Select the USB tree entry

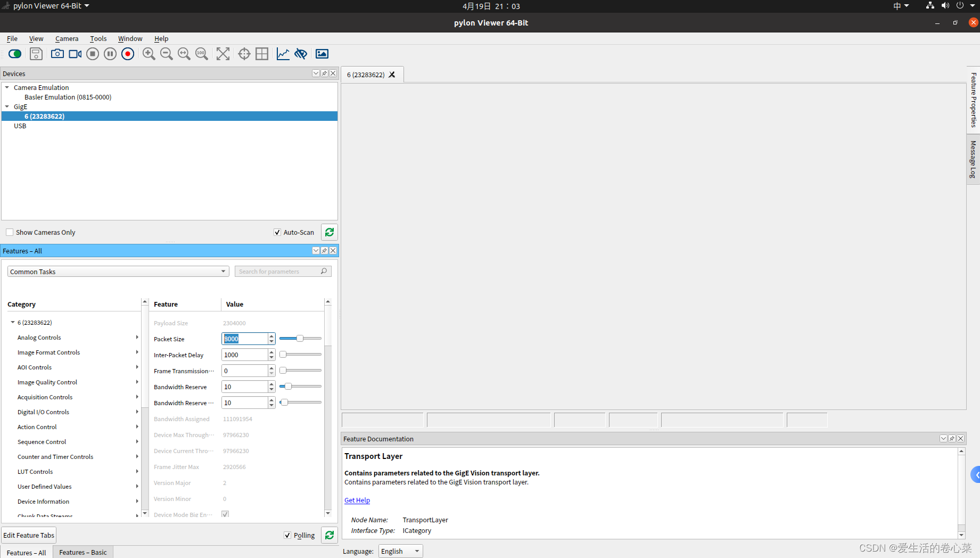(x=20, y=126)
